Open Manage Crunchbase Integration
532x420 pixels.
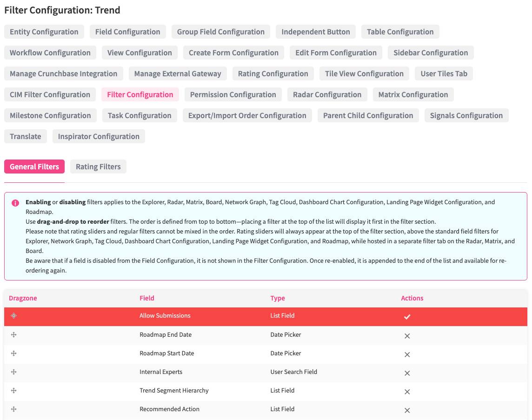click(x=64, y=73)
